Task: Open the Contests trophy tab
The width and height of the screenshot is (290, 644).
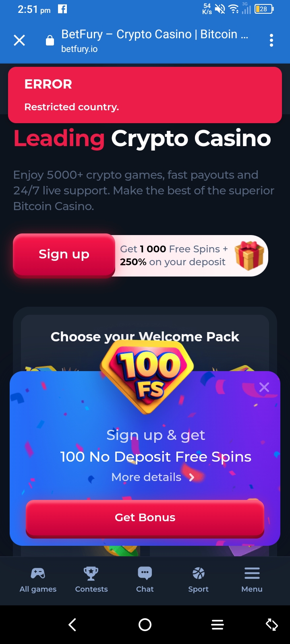Action: [91, 580]
